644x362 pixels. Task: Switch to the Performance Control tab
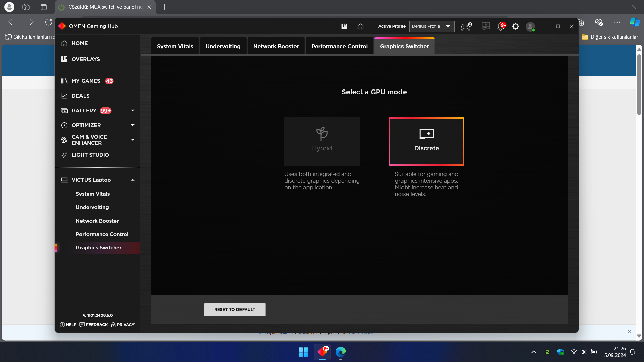pos(339,46)
